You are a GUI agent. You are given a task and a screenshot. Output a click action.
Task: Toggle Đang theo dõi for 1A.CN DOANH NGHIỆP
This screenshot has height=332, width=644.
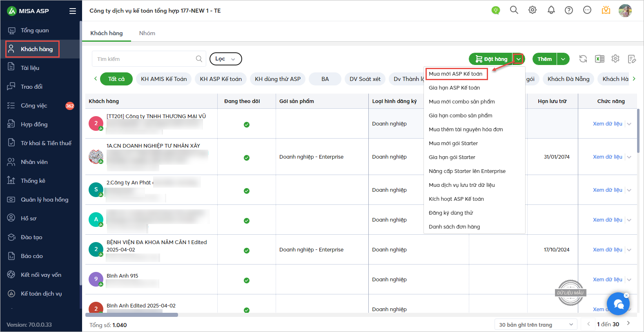click(247, 158)
